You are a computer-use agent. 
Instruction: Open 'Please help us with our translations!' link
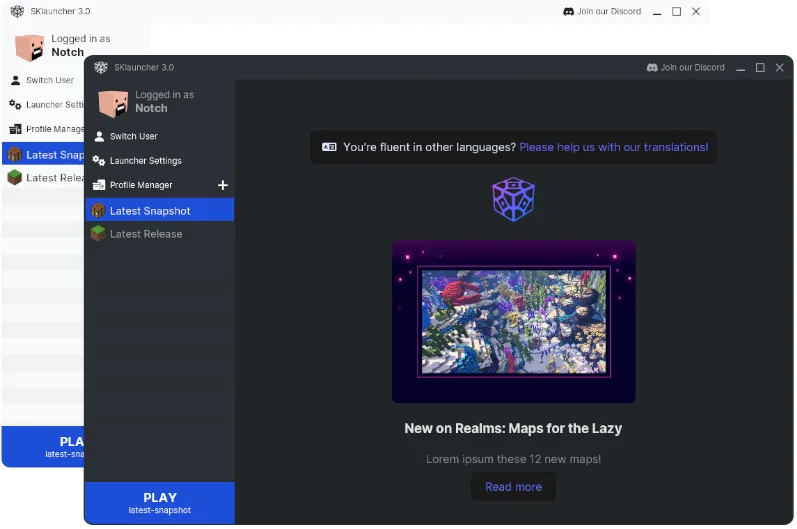[x=614, y=147]
